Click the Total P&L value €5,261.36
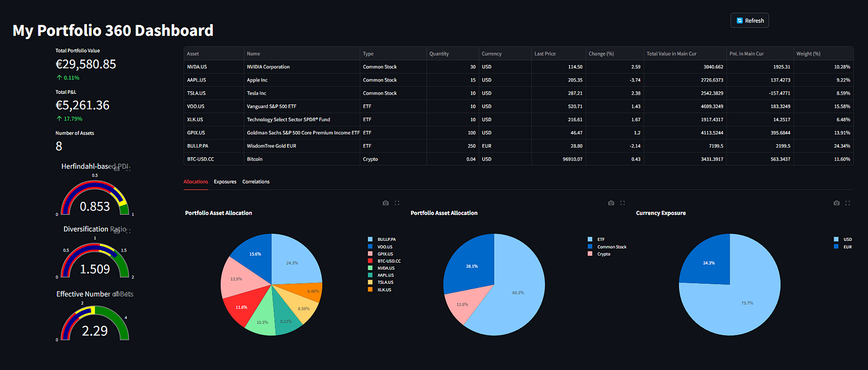This screenshot has height=370, width=868. [x=82, y=105]
